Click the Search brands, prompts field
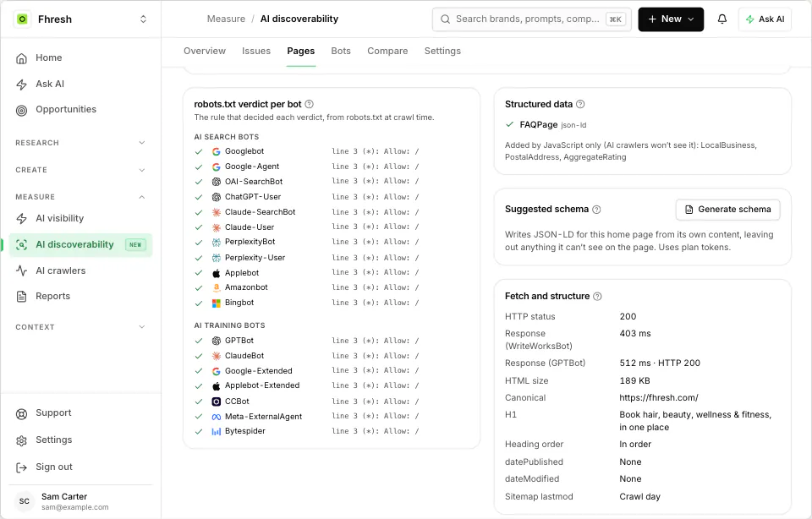Screen dimensions: 812x519 [531, 19]
